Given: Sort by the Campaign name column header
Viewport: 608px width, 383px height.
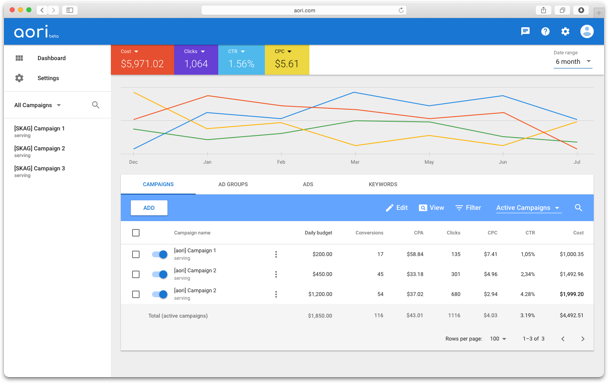Looking at the screenshot, I should point(192,233).
